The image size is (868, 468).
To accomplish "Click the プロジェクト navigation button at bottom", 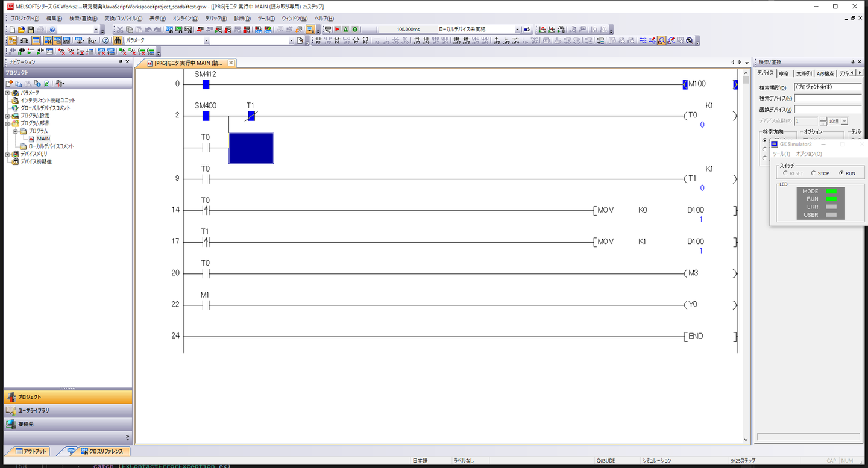I will pos(68,397).
